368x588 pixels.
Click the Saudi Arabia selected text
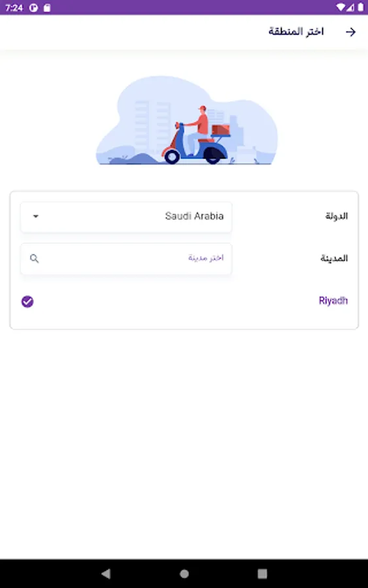tap(194, 216)
